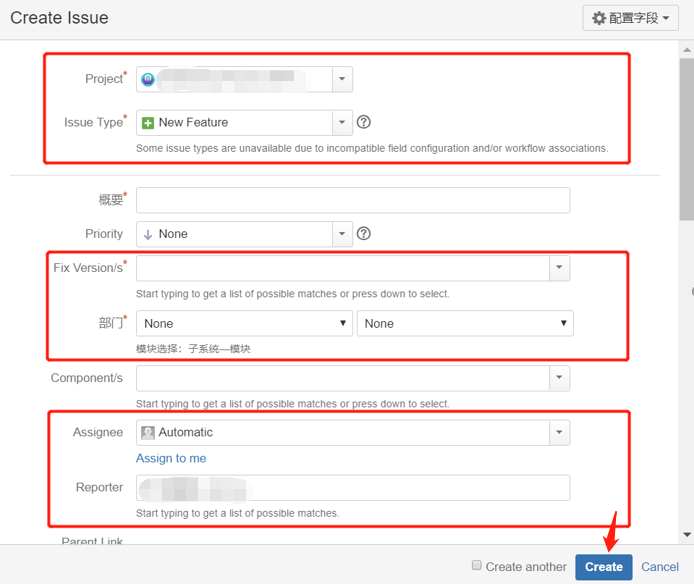Toggle the Create another checkbox
Screen dimensions: 694x584
pos(476,565)
